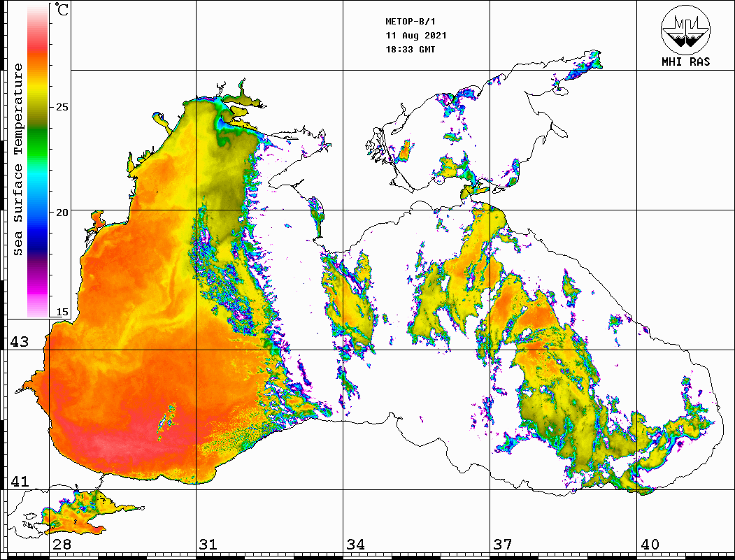This screenshot has width=735, height=560.
Task: Click the °C unit label
Action: (62, 9)
